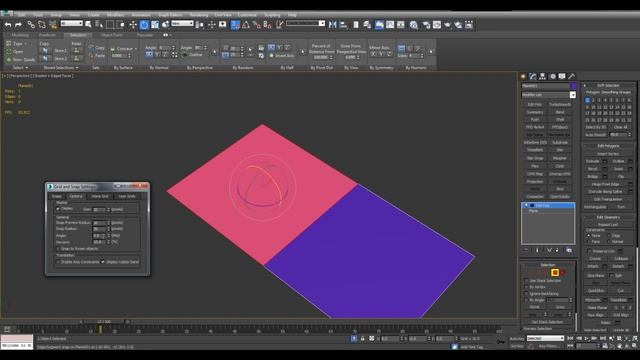Screen dimensions: 640x360
Task: Switch to the Hierarchy command panel
Action: (x=542, y=76)
